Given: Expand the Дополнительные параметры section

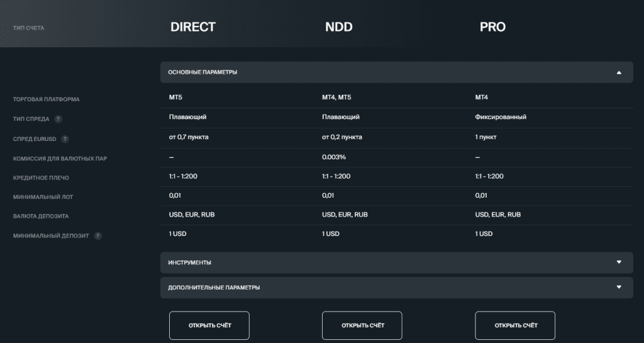Looking at the screenshot, I should click(x=619, y=288).
